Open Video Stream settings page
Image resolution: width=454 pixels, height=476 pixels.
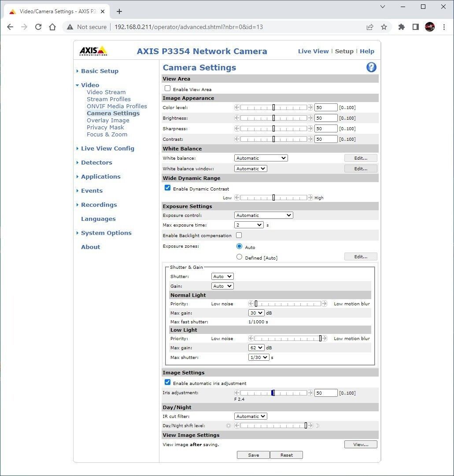click(x=106, y=92)
